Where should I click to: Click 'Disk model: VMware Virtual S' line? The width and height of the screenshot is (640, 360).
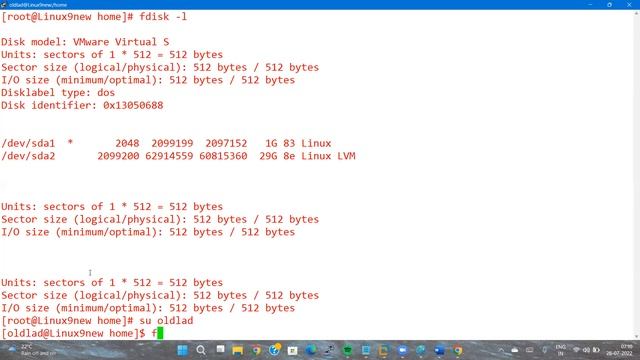tap(85, 42)
